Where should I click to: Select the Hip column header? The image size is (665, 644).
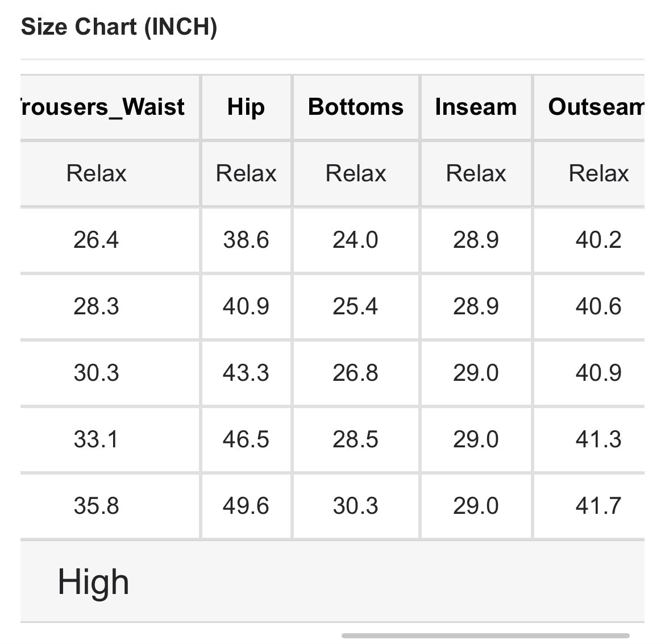point(246,107)
